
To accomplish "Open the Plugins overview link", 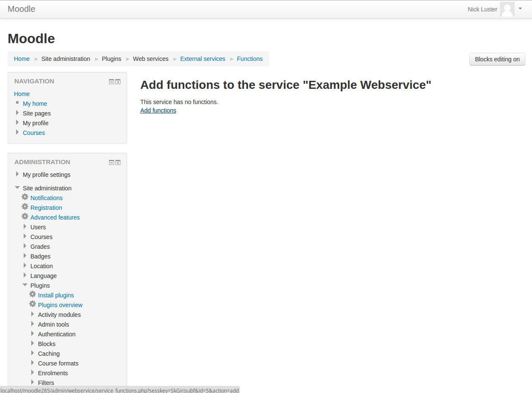I will [60, 305].
